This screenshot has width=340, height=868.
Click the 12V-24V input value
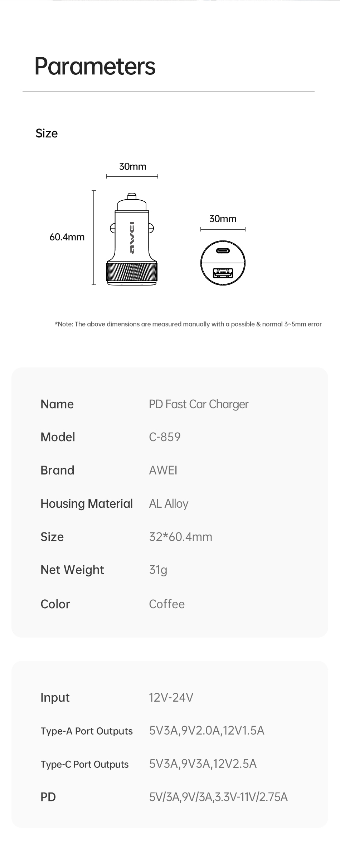[171, 697]
